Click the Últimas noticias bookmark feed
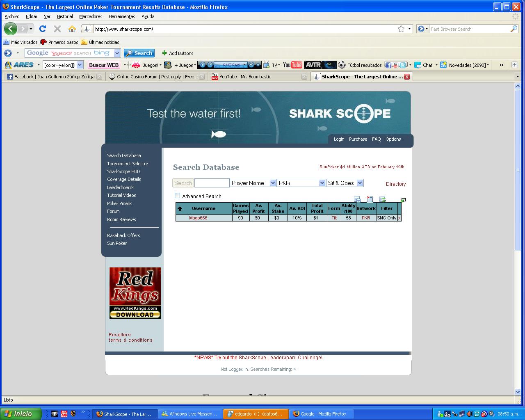Image resolution: width=525 pixels, height=420 pixels. 100,42
